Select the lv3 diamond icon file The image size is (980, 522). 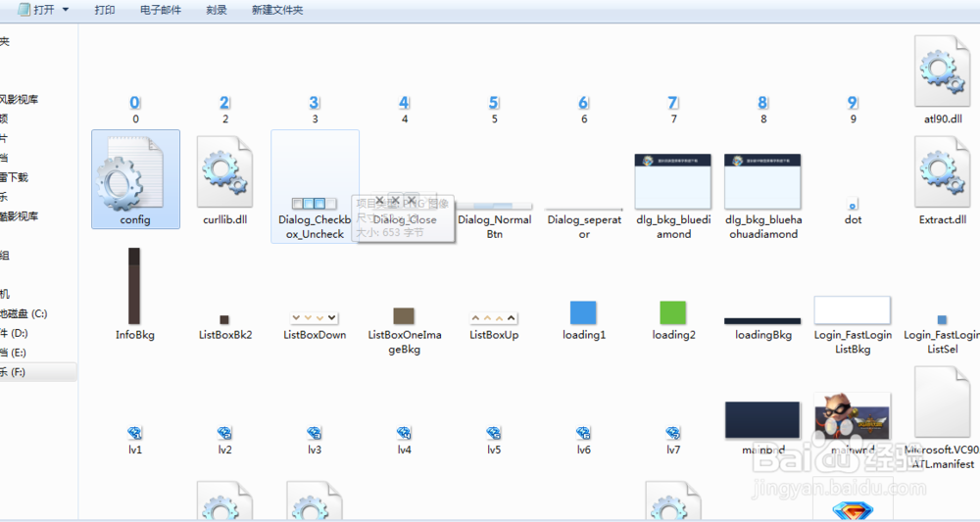point(315,433)
